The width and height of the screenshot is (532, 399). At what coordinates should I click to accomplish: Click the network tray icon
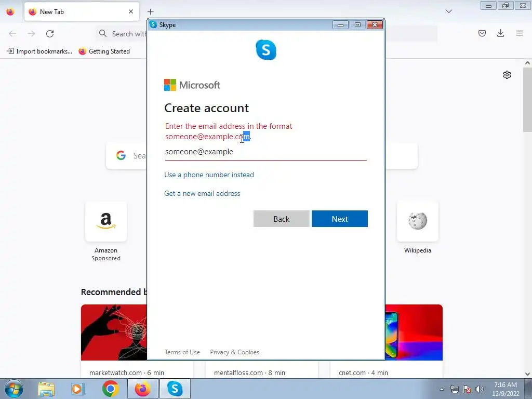pos(454,389)
